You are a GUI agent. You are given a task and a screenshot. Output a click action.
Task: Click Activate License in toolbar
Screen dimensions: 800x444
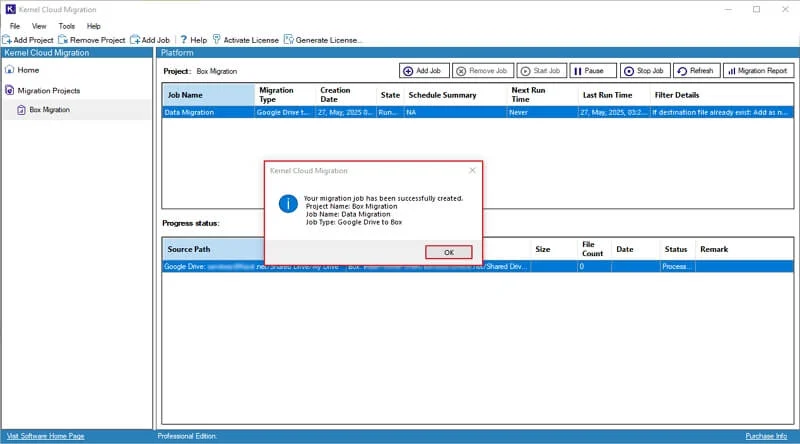click(x=245, y=40)
